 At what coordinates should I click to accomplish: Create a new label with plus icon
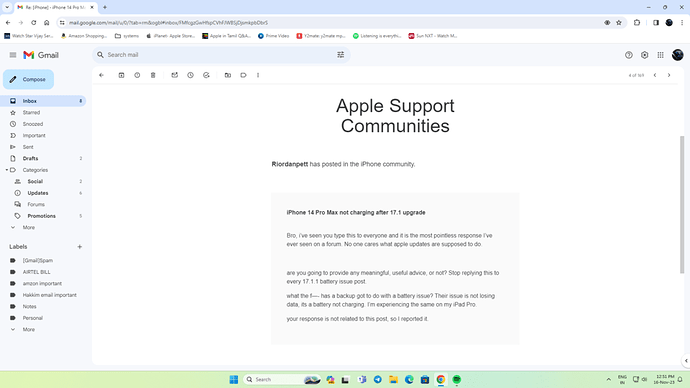[80, 247]
